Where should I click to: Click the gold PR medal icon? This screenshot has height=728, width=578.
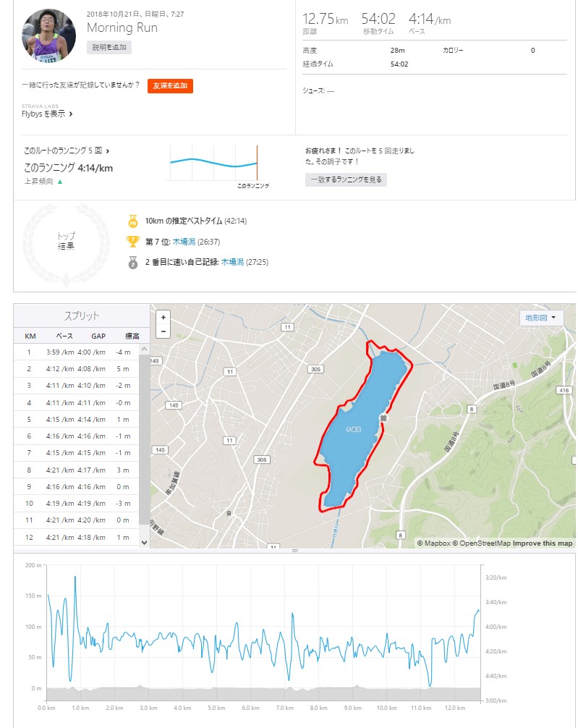133,221
